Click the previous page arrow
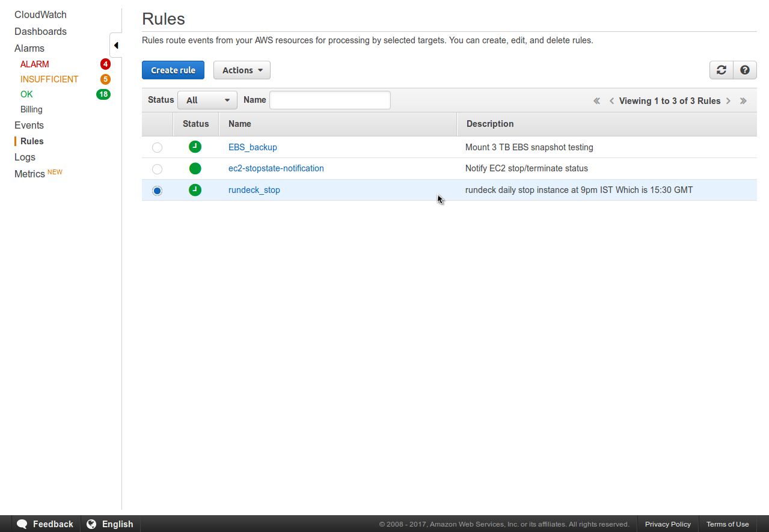 click(611, 101)
